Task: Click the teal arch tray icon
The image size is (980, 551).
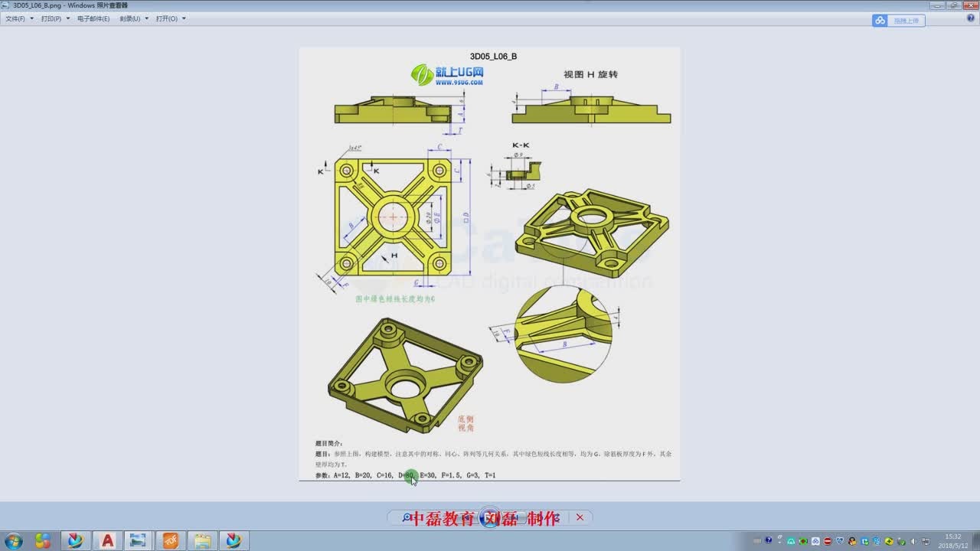Action: click(x=791, y=541)
